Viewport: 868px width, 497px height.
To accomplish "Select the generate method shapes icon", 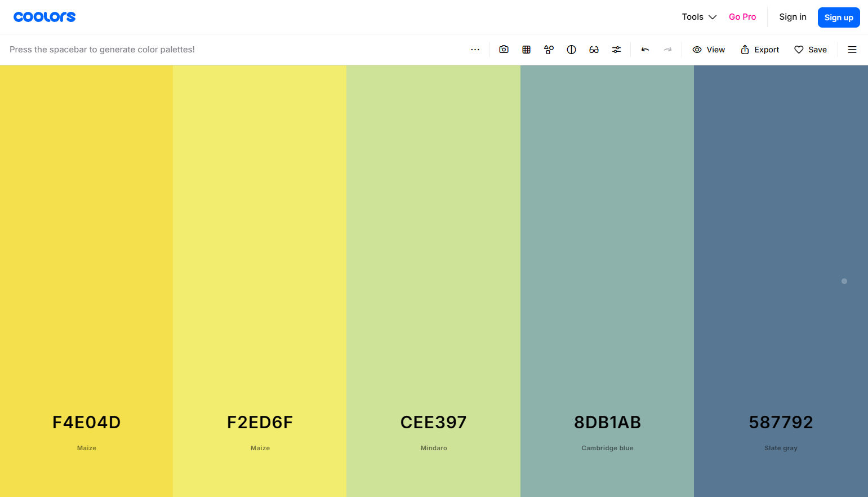I will pos(549,50).
